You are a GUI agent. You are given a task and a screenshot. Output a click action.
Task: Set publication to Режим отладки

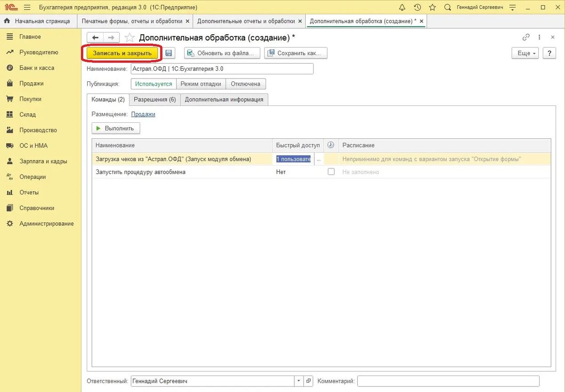201,84
